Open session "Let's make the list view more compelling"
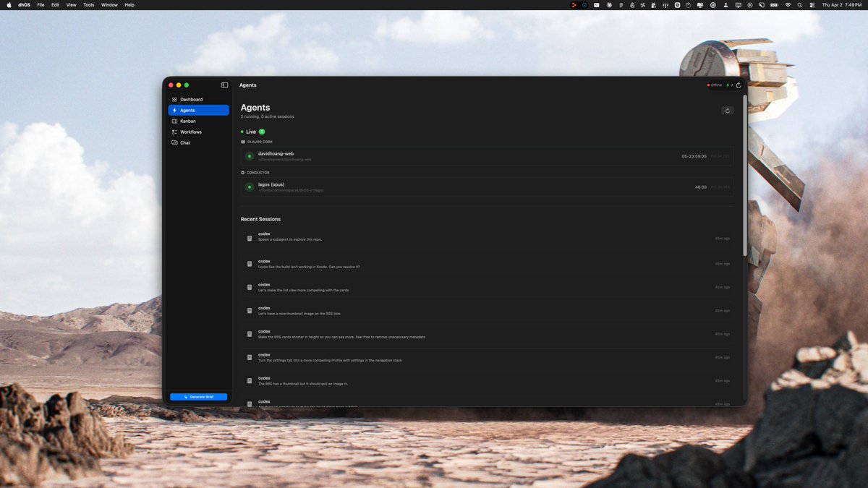This screenshot has width=868, height=488. pos(487,287)
